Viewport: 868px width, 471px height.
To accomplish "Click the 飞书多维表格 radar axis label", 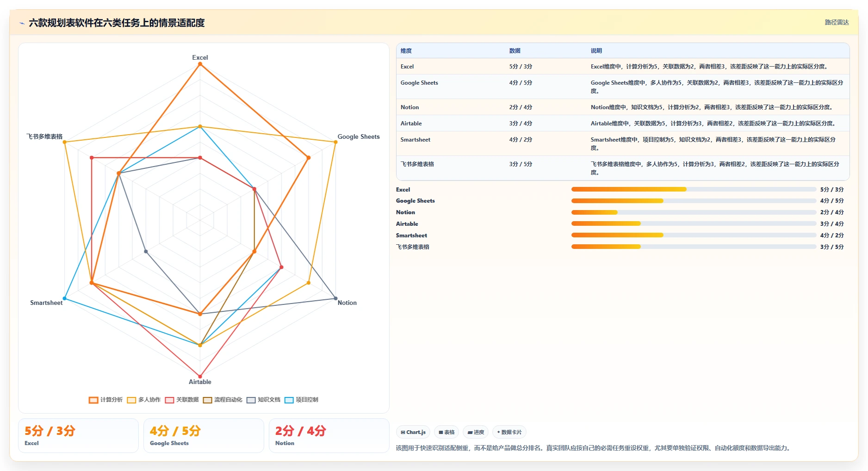I will tap(44, 136).
